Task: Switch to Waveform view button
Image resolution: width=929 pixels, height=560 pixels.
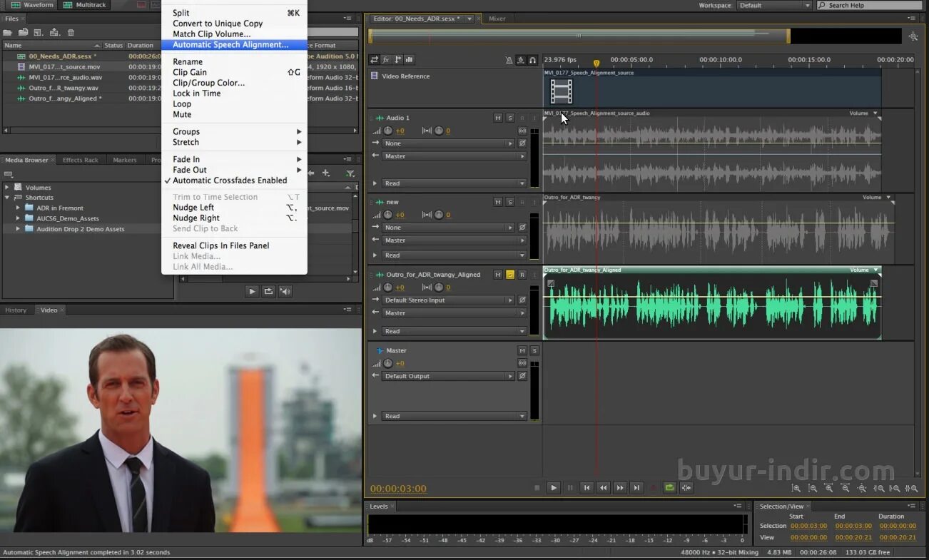Action: click(33, 5)
